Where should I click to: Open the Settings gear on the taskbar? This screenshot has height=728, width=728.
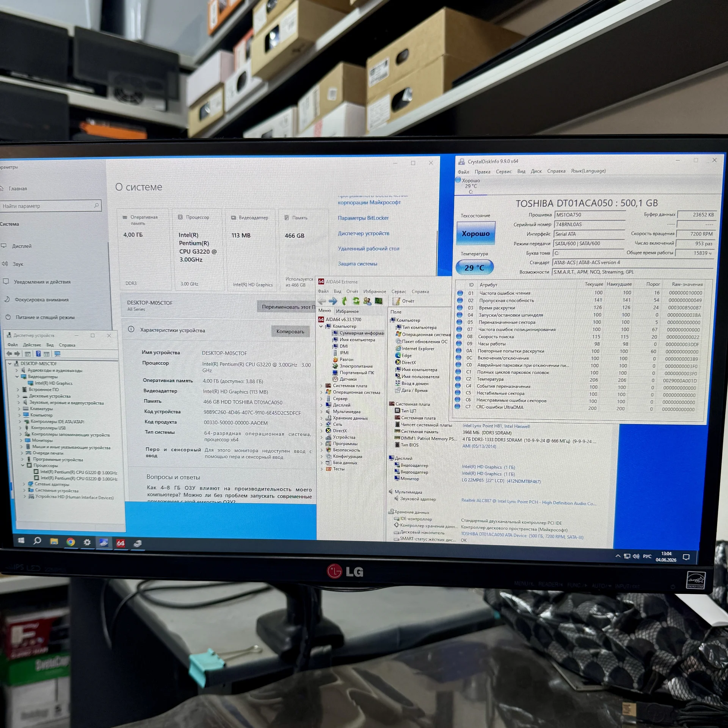click(x=87, y=542)
